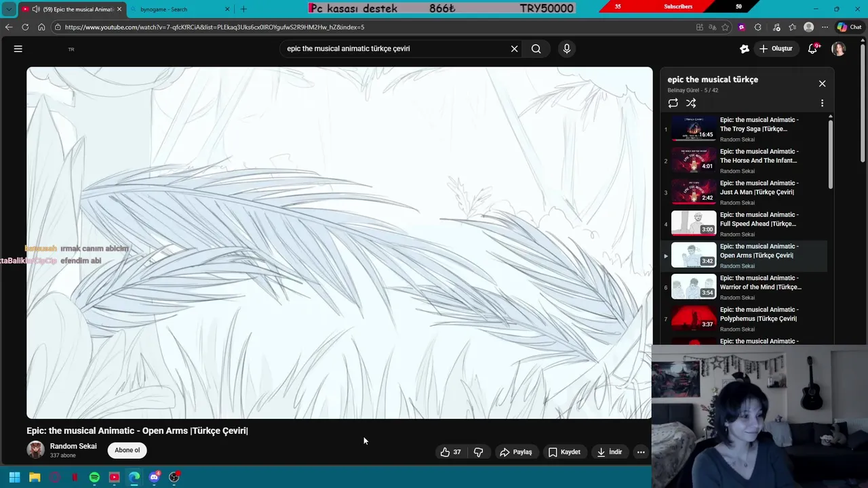
Task: Open the Random Sekai channel name link
Action: click(73, 446)
